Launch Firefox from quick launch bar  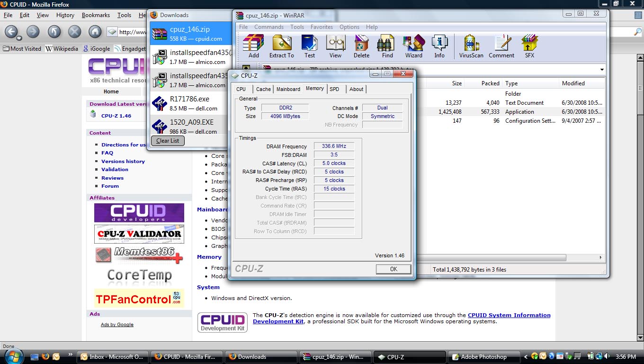pos(45,356)
